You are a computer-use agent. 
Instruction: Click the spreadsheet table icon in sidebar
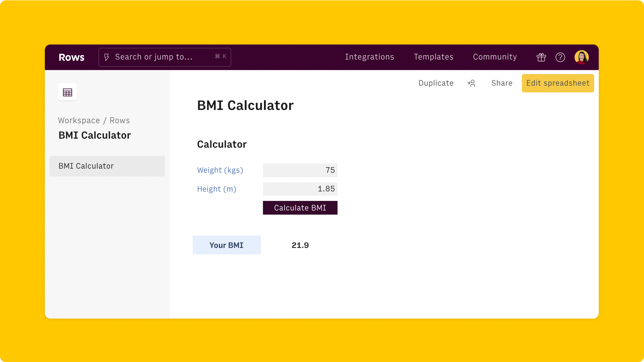click(x=67, y=92)
